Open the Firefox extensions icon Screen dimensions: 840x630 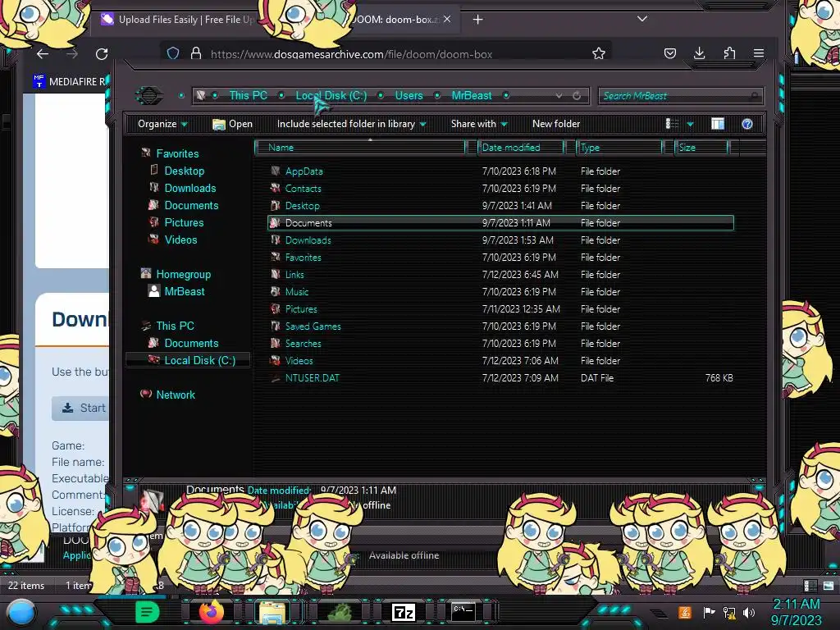pyautogui.click(x=729, y=53)
